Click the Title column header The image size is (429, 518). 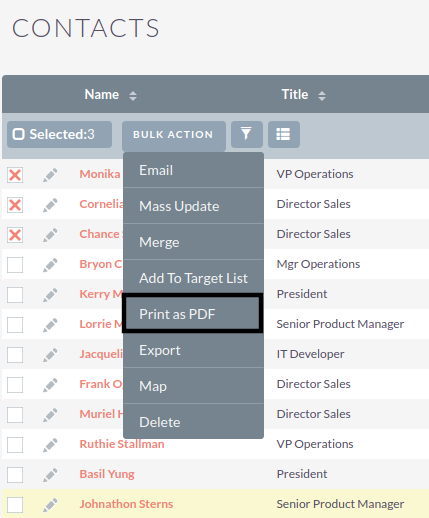coord(295,95)
